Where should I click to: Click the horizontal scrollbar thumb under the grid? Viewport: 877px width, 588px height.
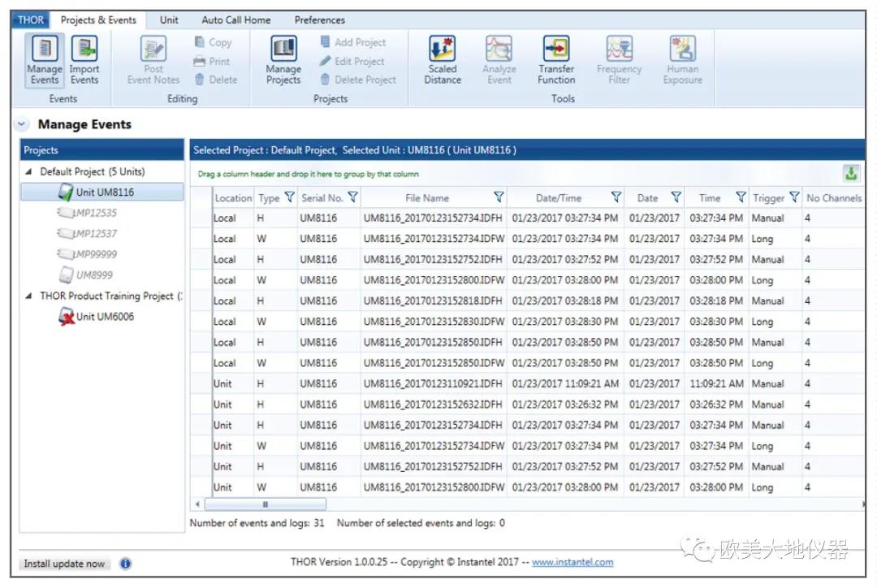[x=265, y=504]
